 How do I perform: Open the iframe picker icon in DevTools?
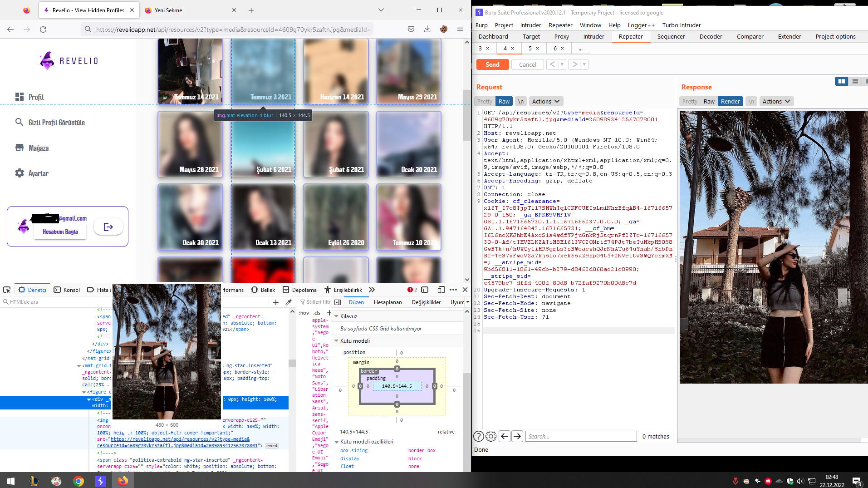click(x=425, y=290)
